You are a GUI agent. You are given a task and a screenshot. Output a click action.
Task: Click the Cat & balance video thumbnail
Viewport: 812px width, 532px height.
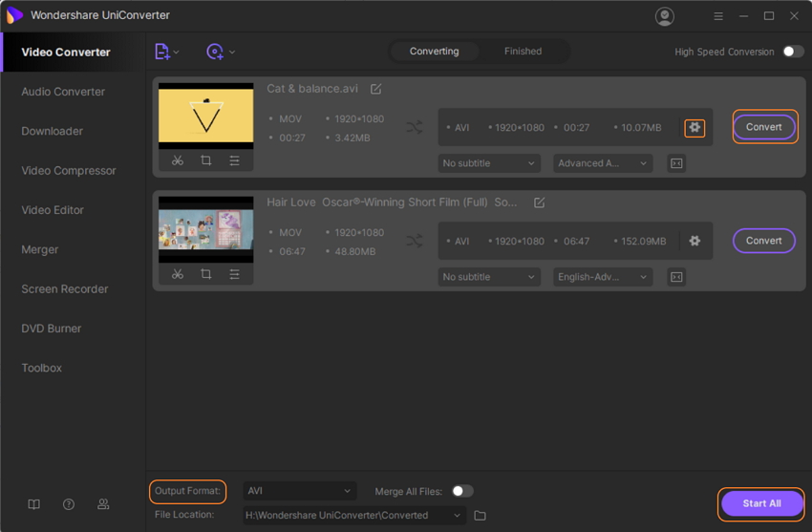pos(205,117)
